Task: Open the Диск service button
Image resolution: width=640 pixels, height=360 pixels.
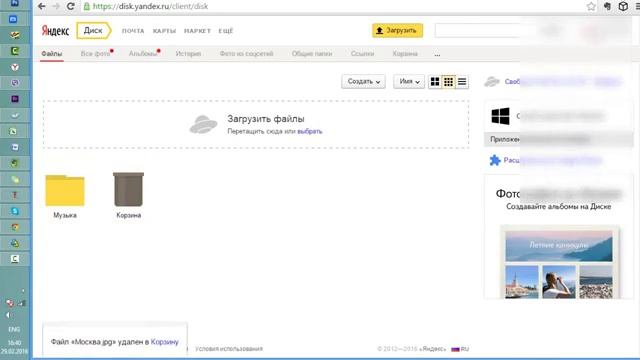Action: click(x=93, y=31)
